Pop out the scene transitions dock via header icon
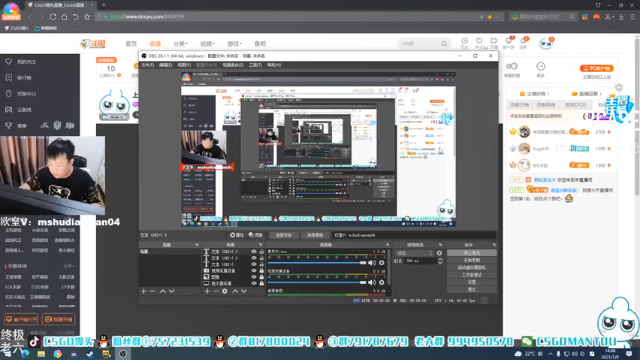The image size is (640, 360). pyautogui.click(x=440, y=245)
